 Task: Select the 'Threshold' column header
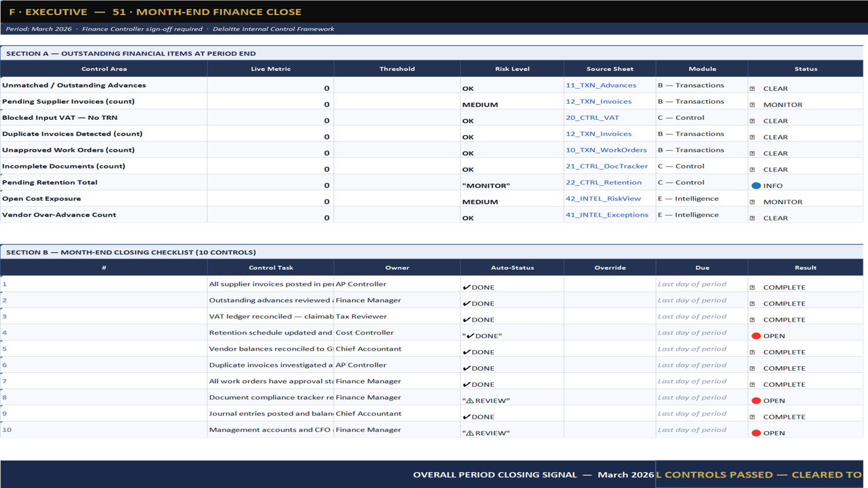tap(397, 69)
